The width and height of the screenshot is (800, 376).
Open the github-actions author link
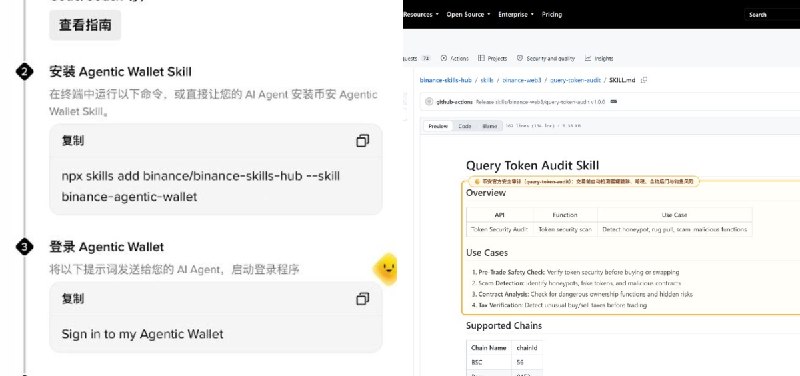click(x=455, y=102)
